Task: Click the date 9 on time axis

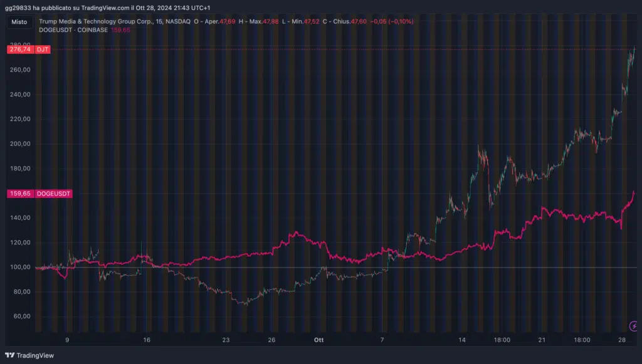Action: (67, 340)
